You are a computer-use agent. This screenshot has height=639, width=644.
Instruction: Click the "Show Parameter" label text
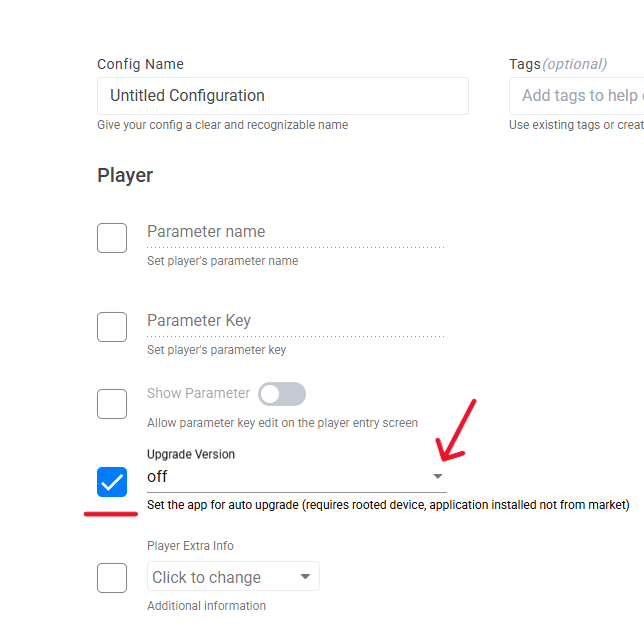point(198,393)
